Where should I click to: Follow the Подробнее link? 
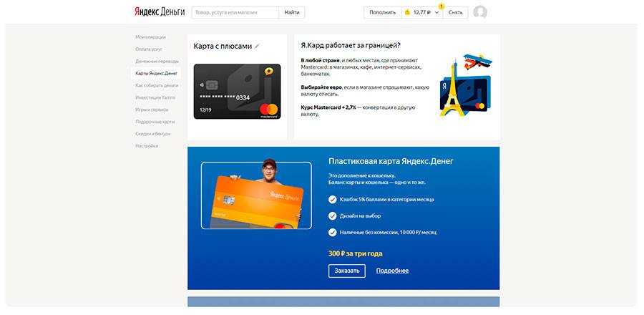(x=392, y=271)
